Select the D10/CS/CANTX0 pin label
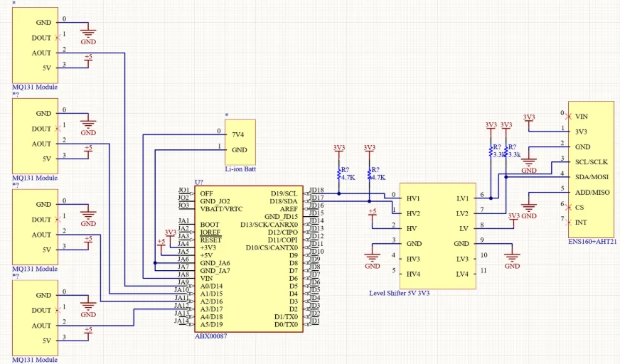 272,248
